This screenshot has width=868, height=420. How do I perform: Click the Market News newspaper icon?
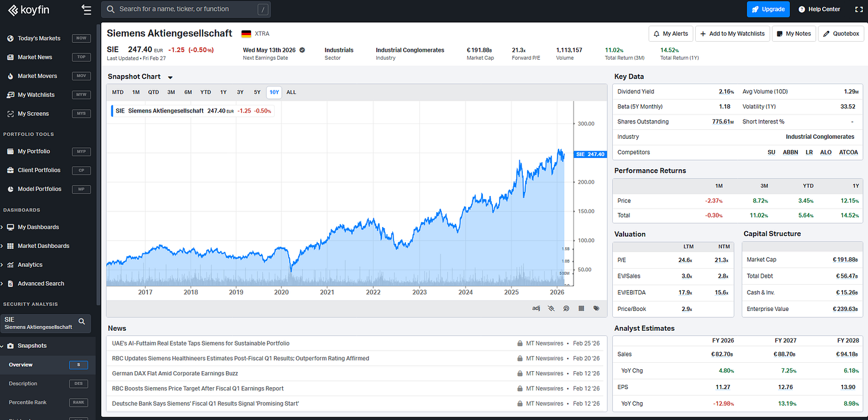[x=10, y=57]
